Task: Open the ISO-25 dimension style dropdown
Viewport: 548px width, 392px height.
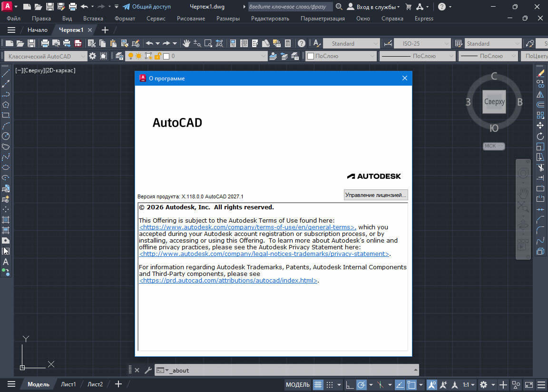Action: [x=422, y=44]
